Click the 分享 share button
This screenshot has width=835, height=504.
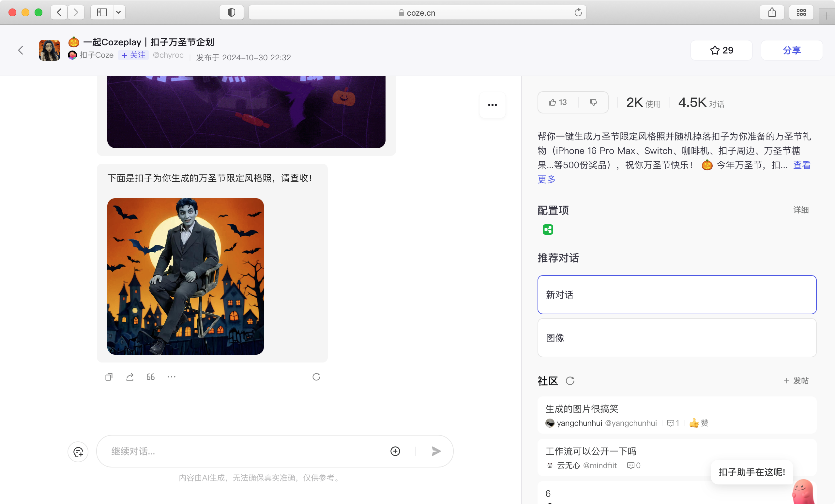791,50
